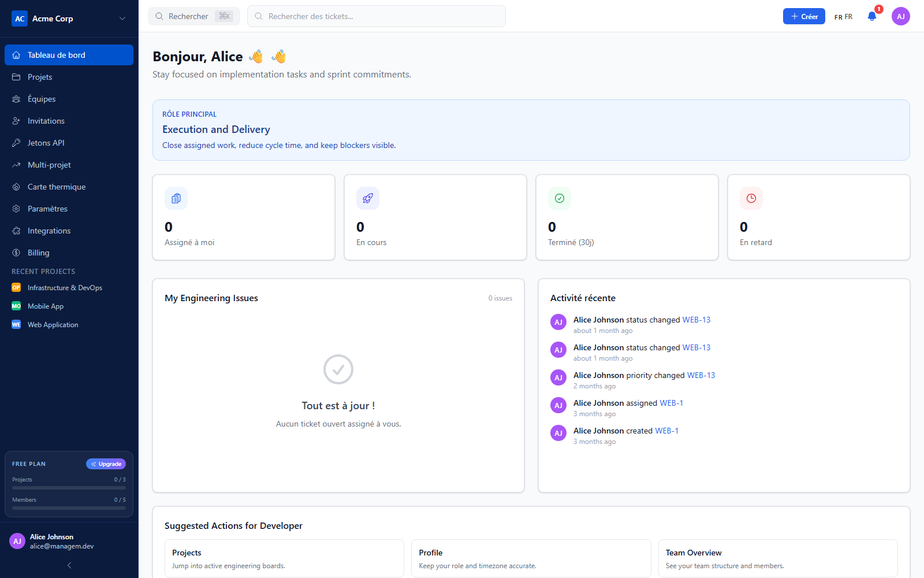Click the Créer button
The width and height of the screenshot is (924, 578).
click(804, 16)
